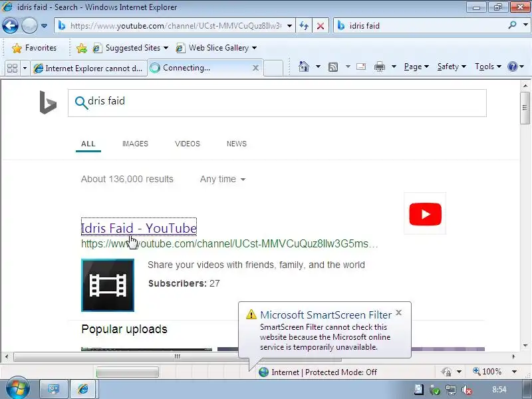Switch to the IMAGES results tab

(135, 144)
